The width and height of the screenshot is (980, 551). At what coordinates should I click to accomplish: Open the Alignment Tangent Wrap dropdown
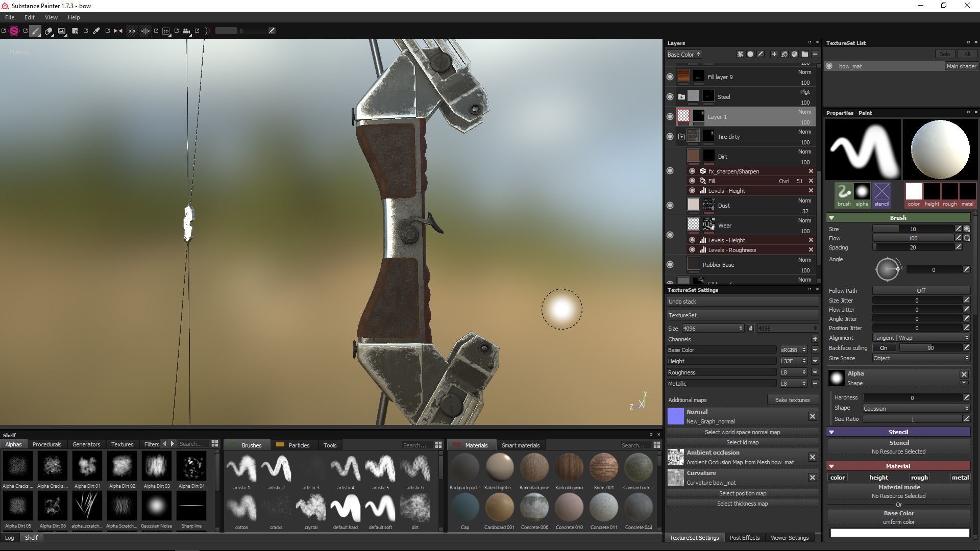920,338
